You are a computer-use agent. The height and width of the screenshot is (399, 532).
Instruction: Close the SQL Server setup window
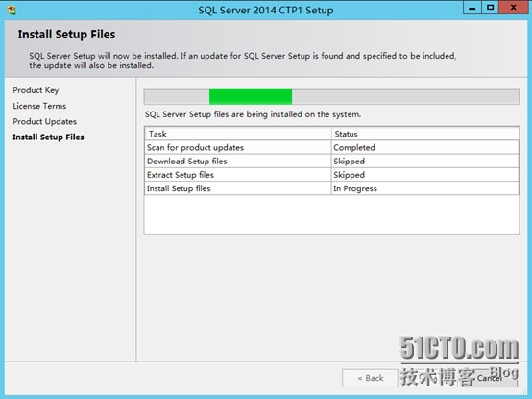(x=514, y=8)
